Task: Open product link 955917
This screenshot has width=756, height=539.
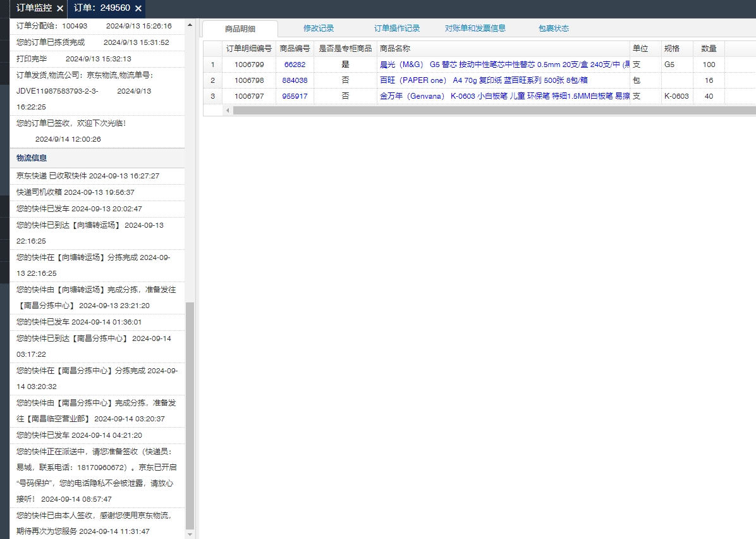Action: (x=295, y=97)
